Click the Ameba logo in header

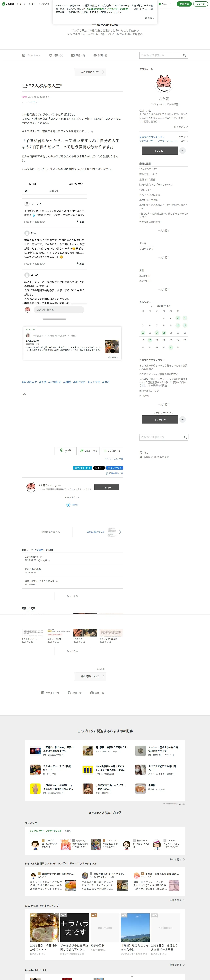(x=8, y=4)
